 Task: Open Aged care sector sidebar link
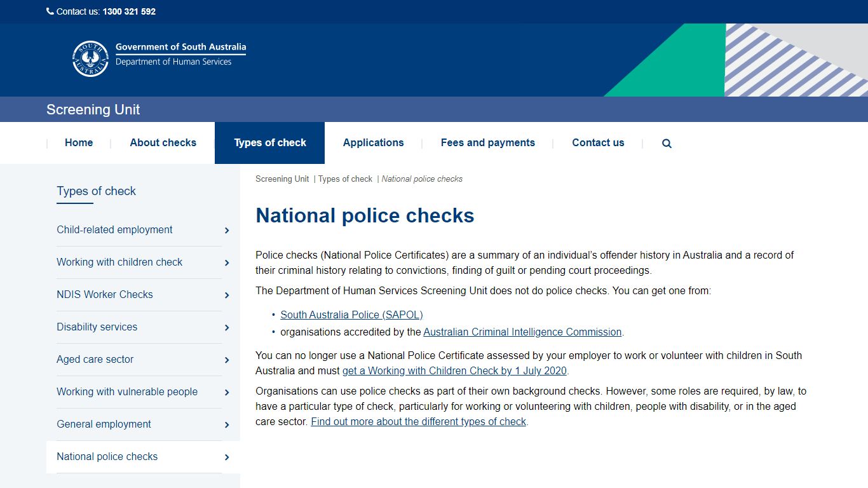point(95,360)
